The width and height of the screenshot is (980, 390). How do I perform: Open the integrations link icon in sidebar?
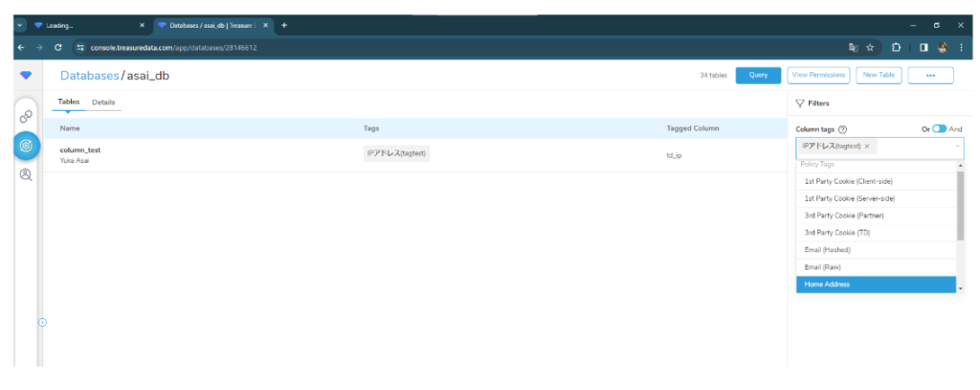coord(26,117)
